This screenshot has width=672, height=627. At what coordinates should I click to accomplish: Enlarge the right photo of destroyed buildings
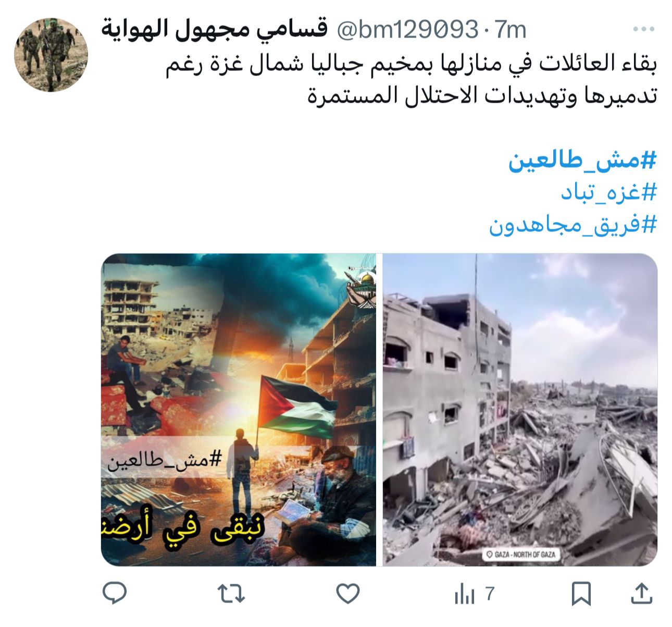coord(520,410)
